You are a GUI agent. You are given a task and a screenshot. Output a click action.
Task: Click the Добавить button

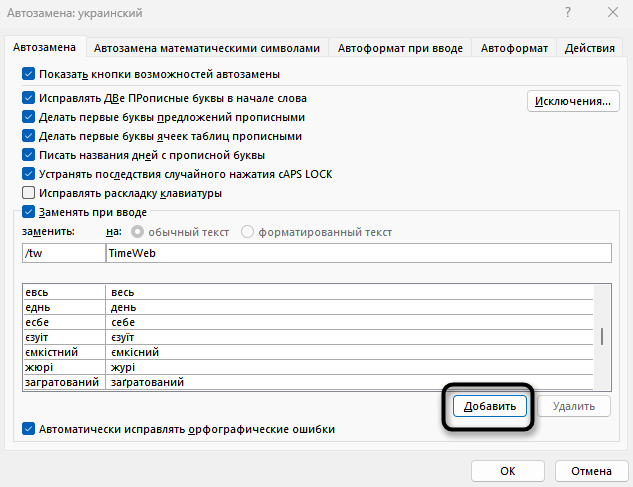click(x=490, y=406)
